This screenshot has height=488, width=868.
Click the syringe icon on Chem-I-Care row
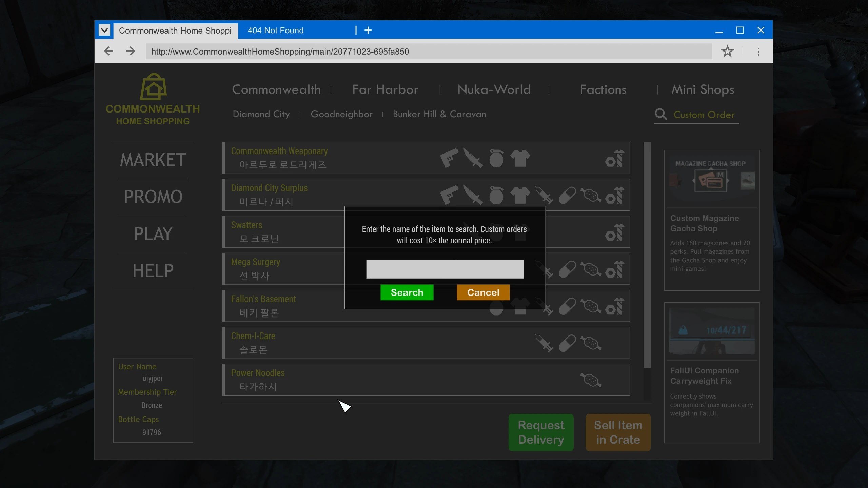pyautogui.click(x=544, y=343)
